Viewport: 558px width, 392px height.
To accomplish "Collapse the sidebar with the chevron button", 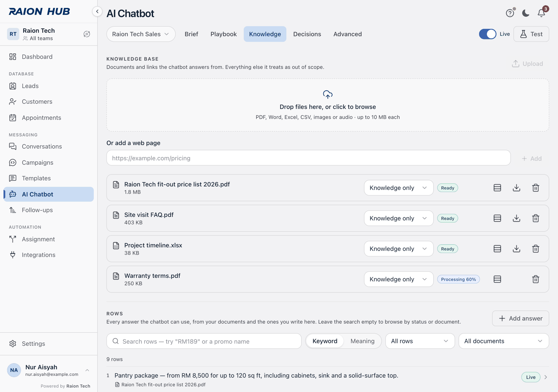I will click(x=97, y=11).
